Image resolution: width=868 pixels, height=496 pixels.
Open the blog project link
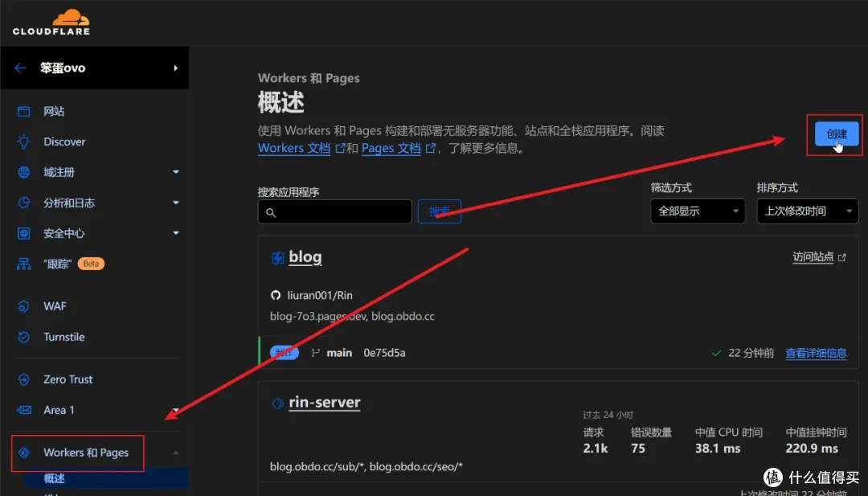tap(305, 257)
